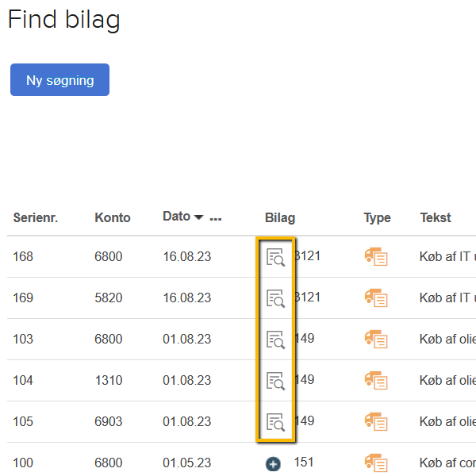This screenshot has height=476, width=476.
Task: Open voucher preview icon for serial 168
Action: coord(275,257)
